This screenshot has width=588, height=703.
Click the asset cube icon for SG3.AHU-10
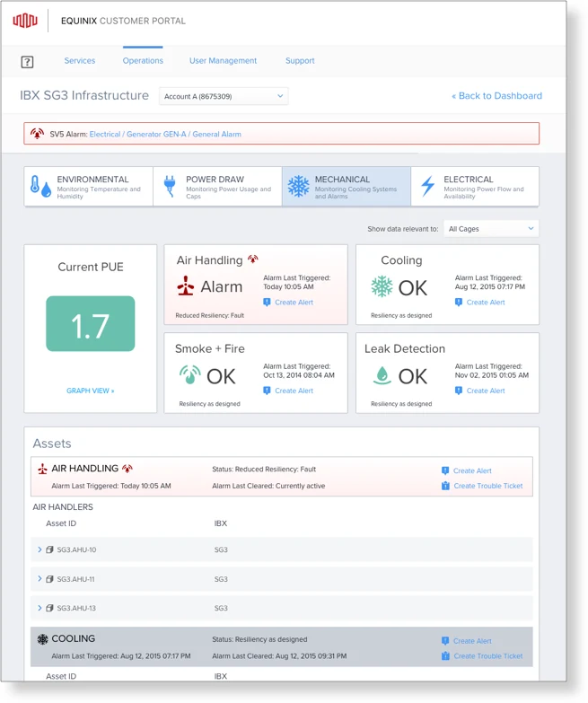click(49, 549)
